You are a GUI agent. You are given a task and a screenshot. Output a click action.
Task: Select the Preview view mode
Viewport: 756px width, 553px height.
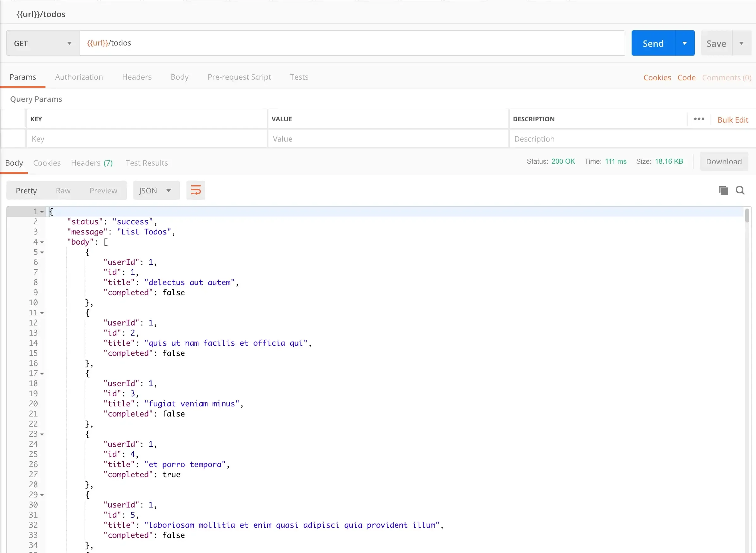coord(103,191)
